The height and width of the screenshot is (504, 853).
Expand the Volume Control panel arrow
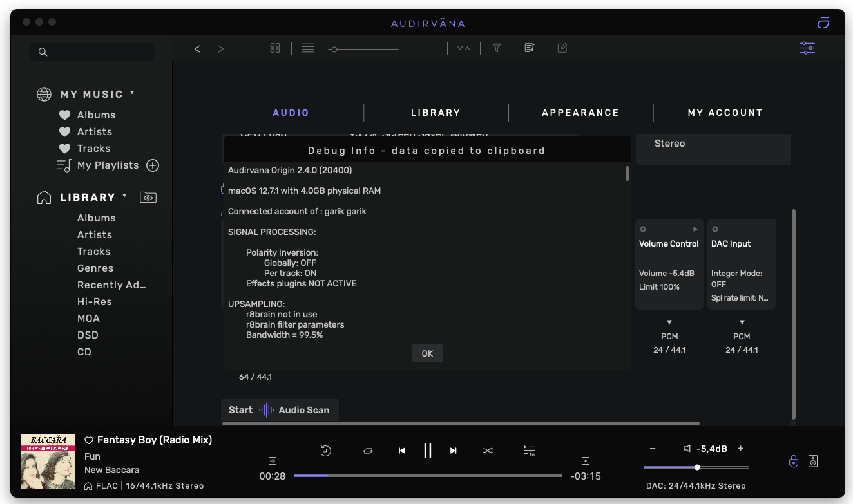(x=695, y=229)
